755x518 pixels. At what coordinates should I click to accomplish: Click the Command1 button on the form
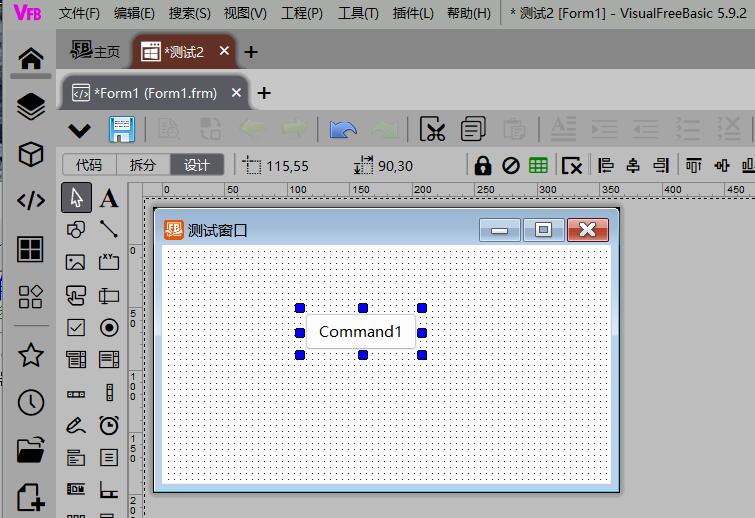360,332
